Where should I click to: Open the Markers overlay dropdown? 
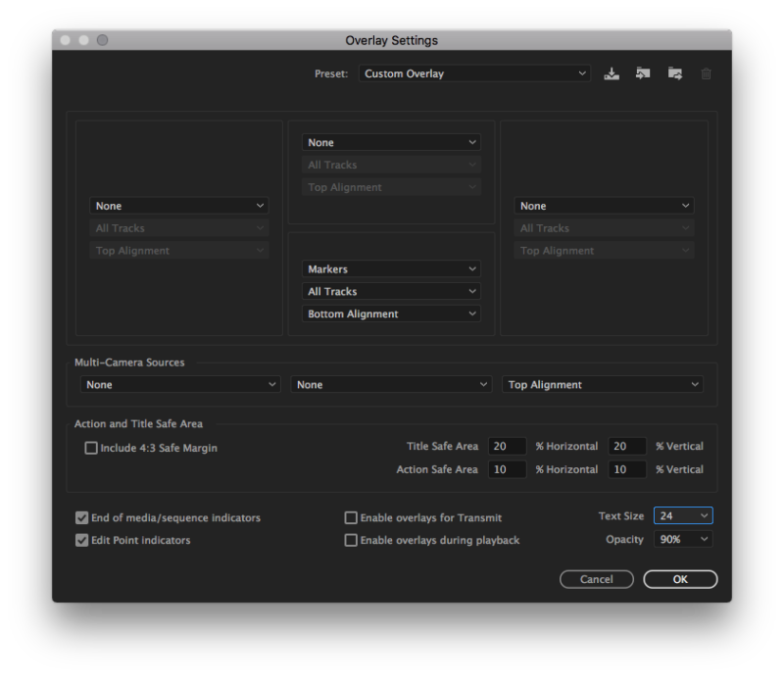391,268
